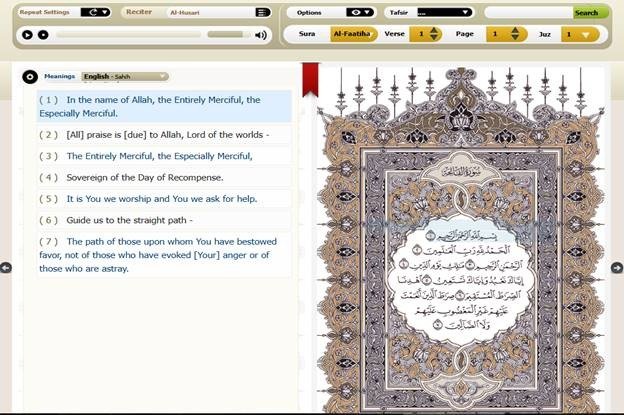Open the Juz dropdown

(x=580, y=35)
